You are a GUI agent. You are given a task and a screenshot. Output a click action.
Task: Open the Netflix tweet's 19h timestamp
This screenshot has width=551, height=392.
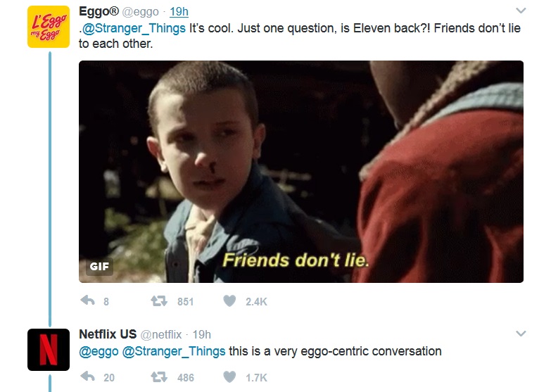pos(202,334)
